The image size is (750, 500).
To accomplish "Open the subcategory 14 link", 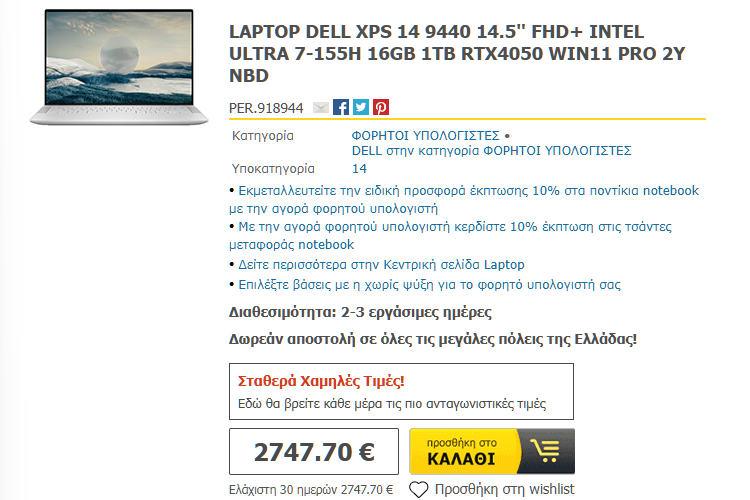I will 359,168.
